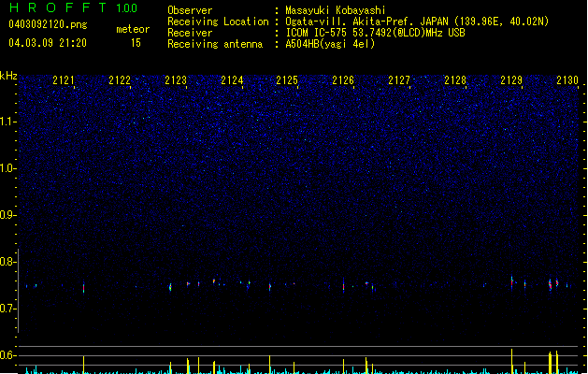
Task: Click observer name Masayuki Kobayashi
Action: pyautogui.click(x=336, y=10)
